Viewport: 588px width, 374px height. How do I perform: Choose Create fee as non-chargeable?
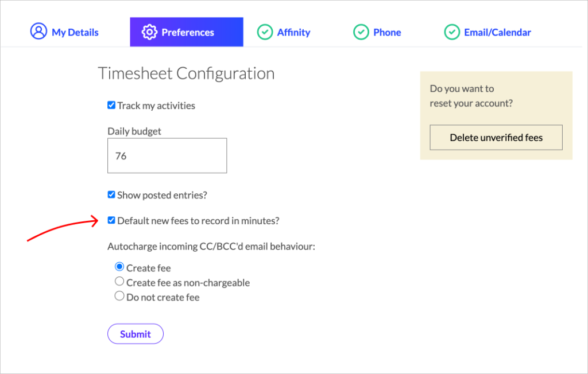[x=119, y=282]
